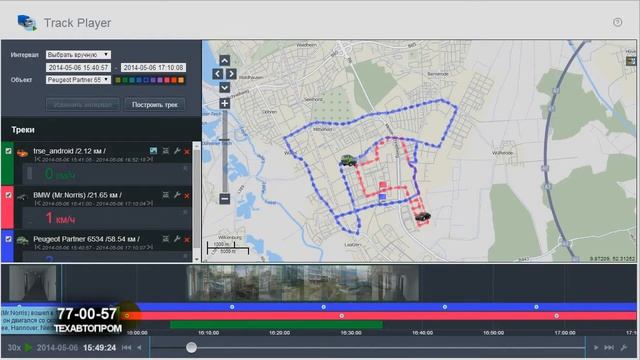Screen dimensions: 640x360
Task: Jump to the track start with the skip-back button
Action: (127, 347)
